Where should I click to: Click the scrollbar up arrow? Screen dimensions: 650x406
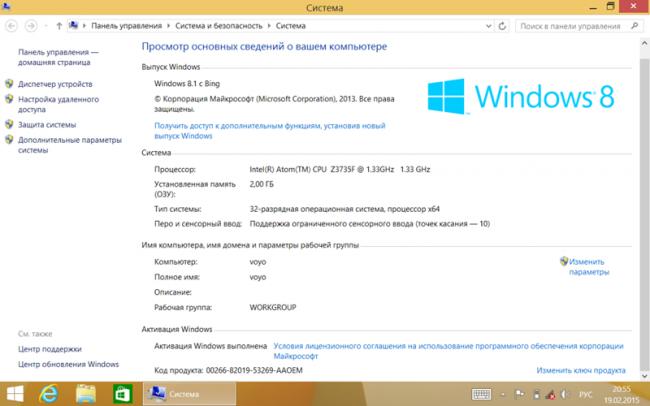pyautogui.click(x=645, y=43)
